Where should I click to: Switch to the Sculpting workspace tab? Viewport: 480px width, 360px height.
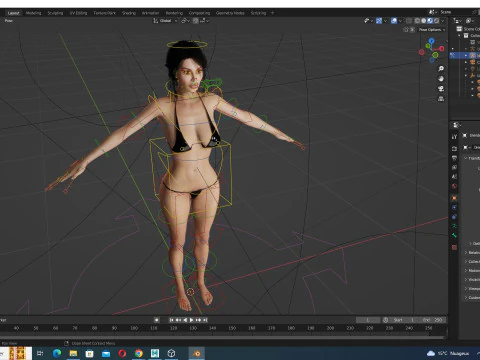55,13
